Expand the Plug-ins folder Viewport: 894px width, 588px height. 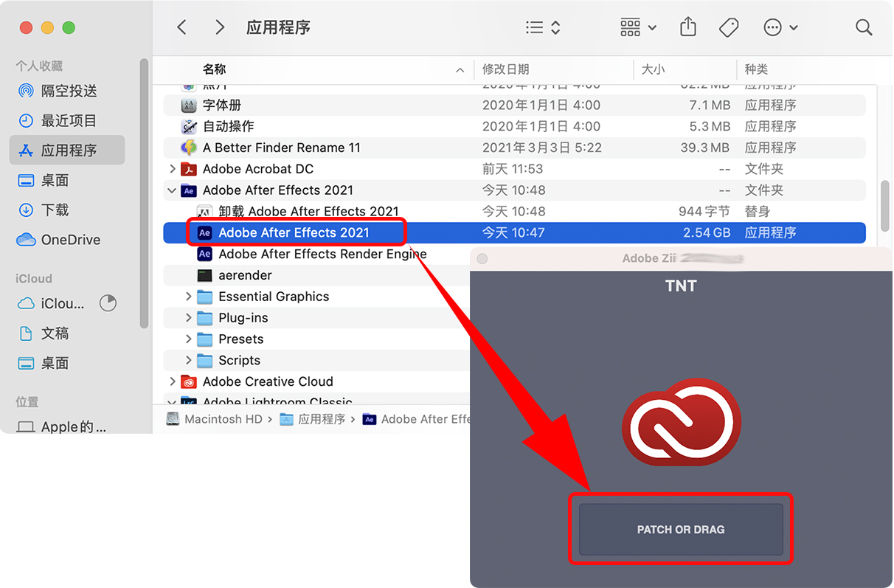click(x=189, y=318)
